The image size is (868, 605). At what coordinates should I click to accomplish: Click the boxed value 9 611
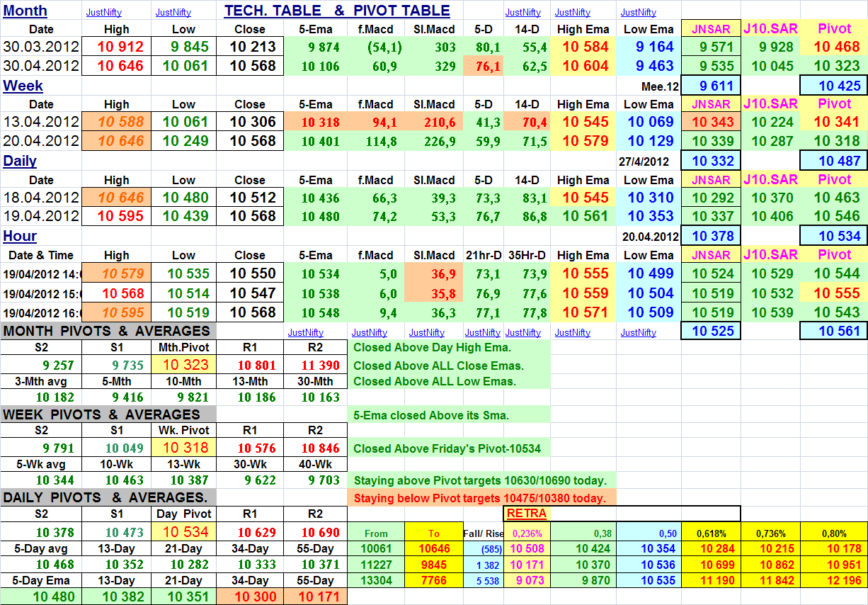click(x=711, y=86)
